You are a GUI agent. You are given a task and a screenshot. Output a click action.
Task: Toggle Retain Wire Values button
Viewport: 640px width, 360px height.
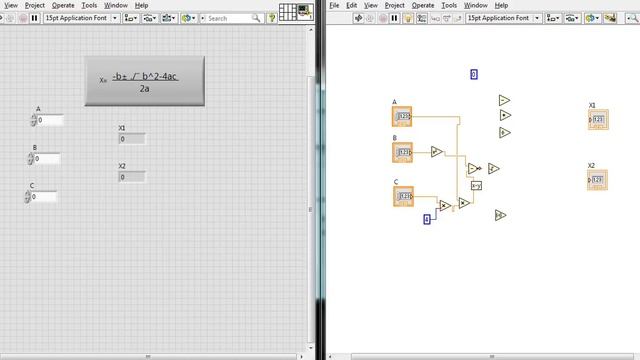point(422,18)
